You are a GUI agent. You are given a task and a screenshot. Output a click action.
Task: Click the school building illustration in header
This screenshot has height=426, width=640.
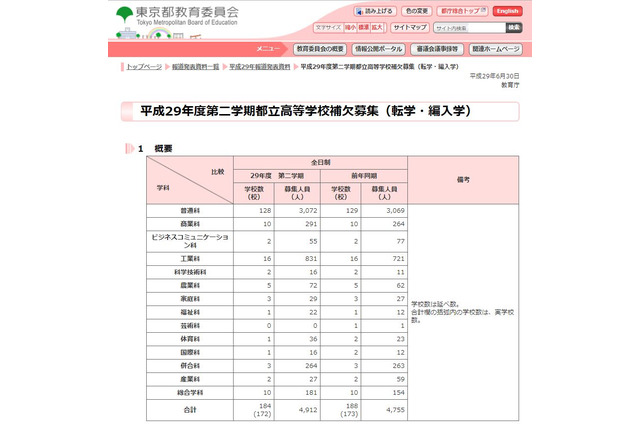[x=128, y=33]
